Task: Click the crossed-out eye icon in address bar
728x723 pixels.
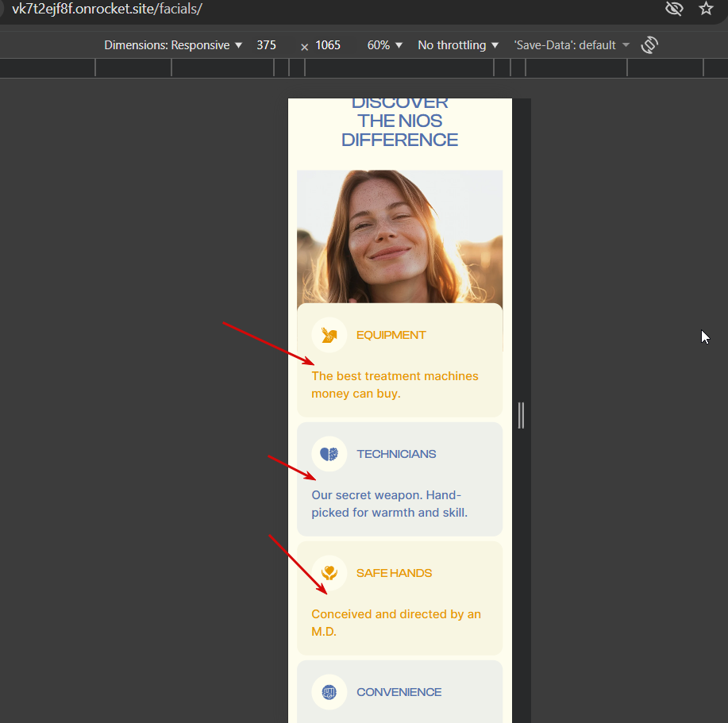Action: 674,9
